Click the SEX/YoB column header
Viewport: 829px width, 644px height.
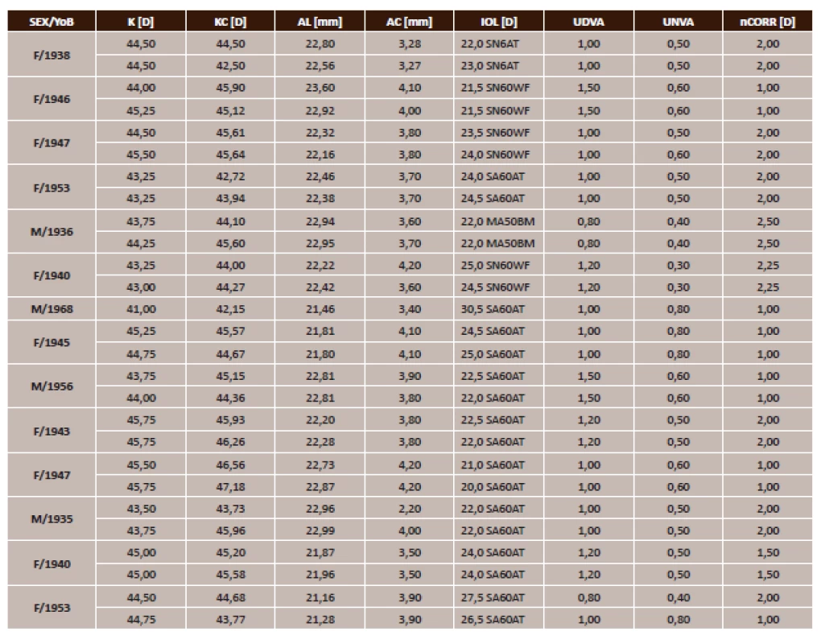pyautogui.click(x=52, y=22)
